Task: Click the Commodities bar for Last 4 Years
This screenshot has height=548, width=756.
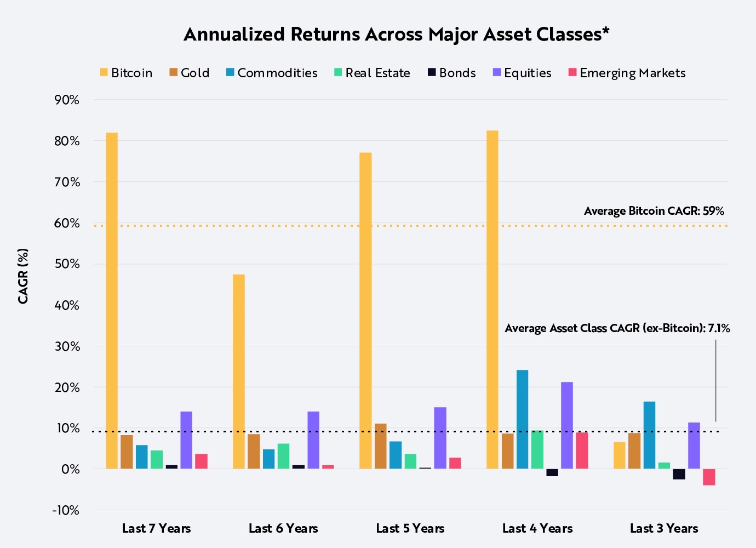Action: [523, 419]
